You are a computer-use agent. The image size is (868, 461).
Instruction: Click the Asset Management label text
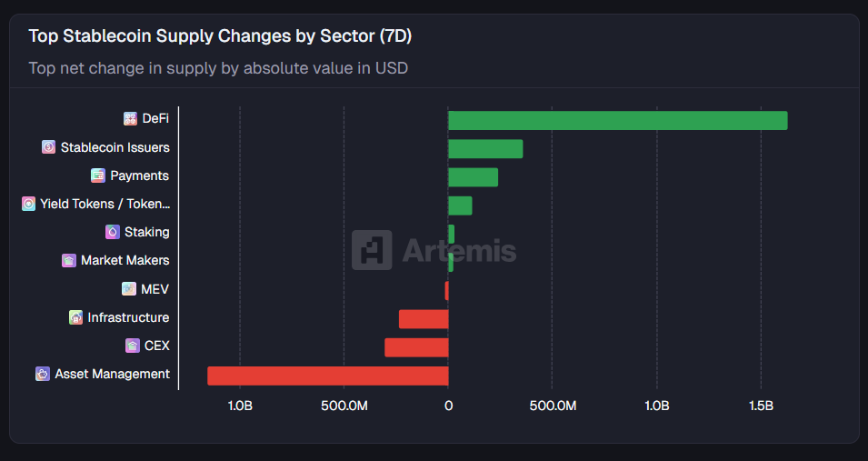[x=112, y=374]
